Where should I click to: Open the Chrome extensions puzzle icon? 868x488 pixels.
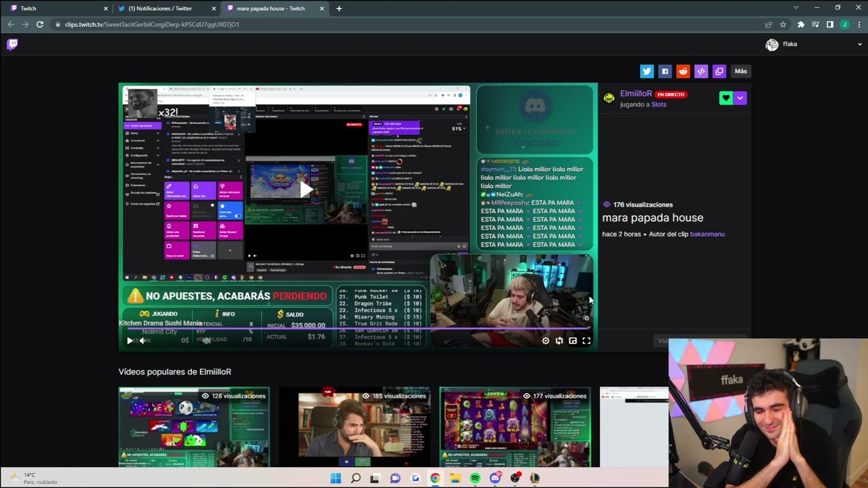pyautogui.click(x=801, y=24)
